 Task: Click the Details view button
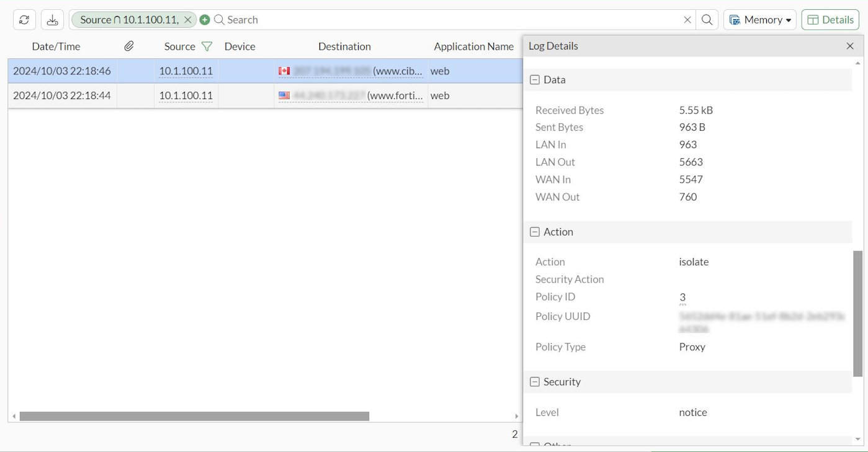pyautogui.click(x=830, y=19)
